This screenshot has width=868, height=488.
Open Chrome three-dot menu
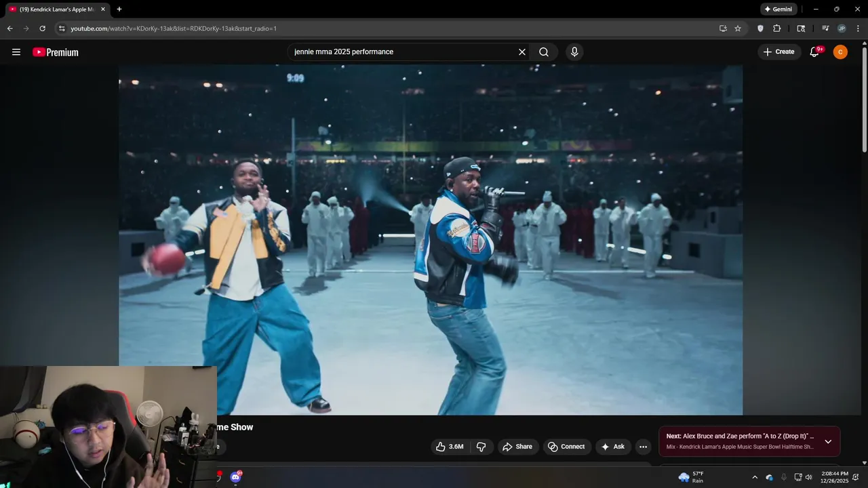[858, 28]
